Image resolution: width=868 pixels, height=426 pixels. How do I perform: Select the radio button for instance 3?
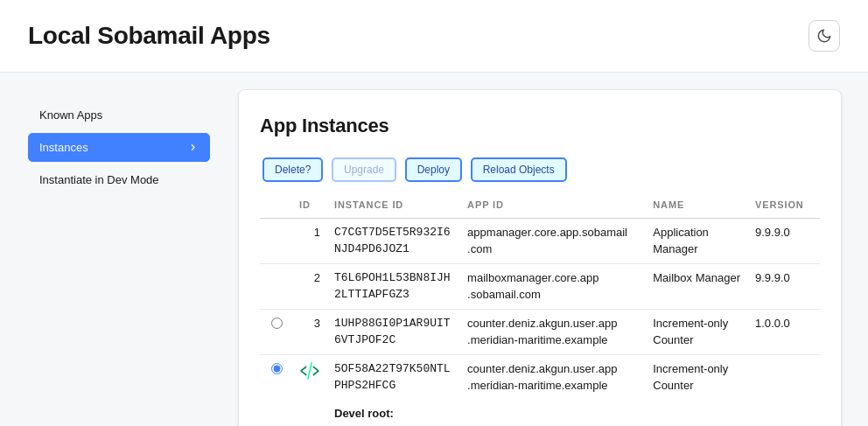tap(276, 323)
